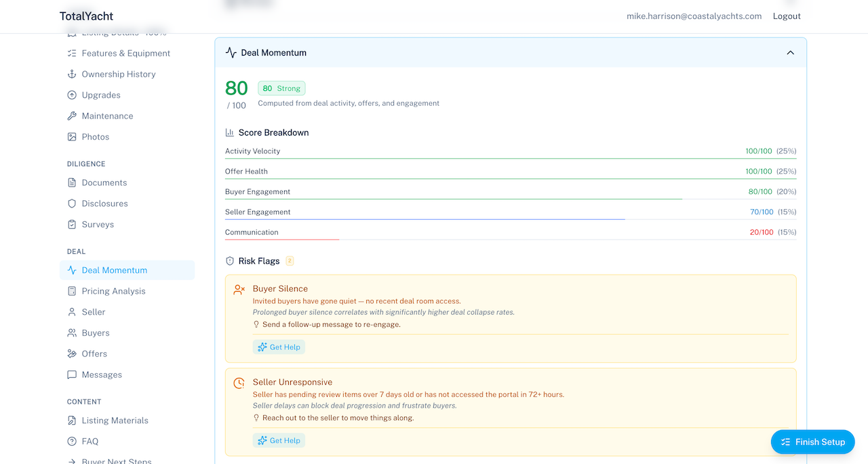Click the Deal Momentum waveform icon
The width and height of the screenshot is (868, 464).
(x=71, y=270)
